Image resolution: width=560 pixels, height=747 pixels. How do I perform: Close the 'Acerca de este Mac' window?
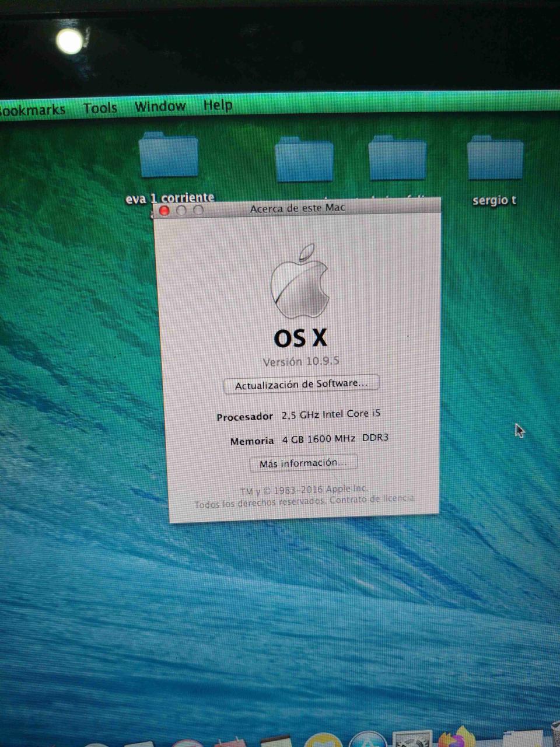(x=164, y=211)
